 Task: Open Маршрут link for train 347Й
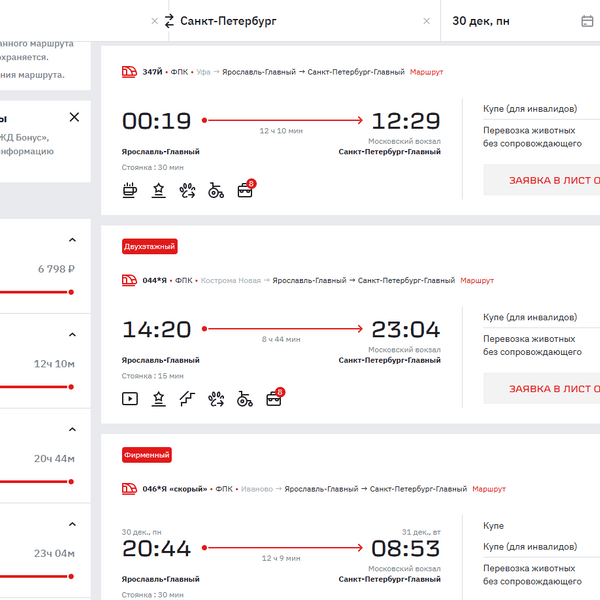pos(426,72)
